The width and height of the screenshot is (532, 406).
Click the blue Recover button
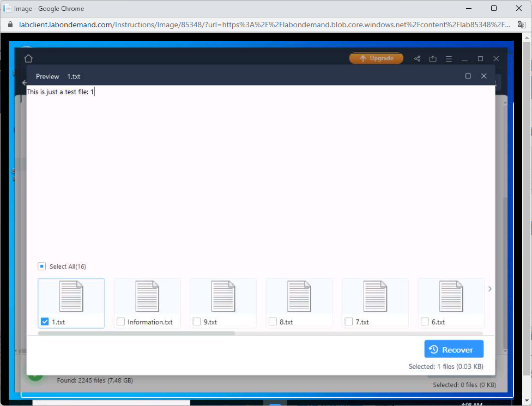pos(454,349)
